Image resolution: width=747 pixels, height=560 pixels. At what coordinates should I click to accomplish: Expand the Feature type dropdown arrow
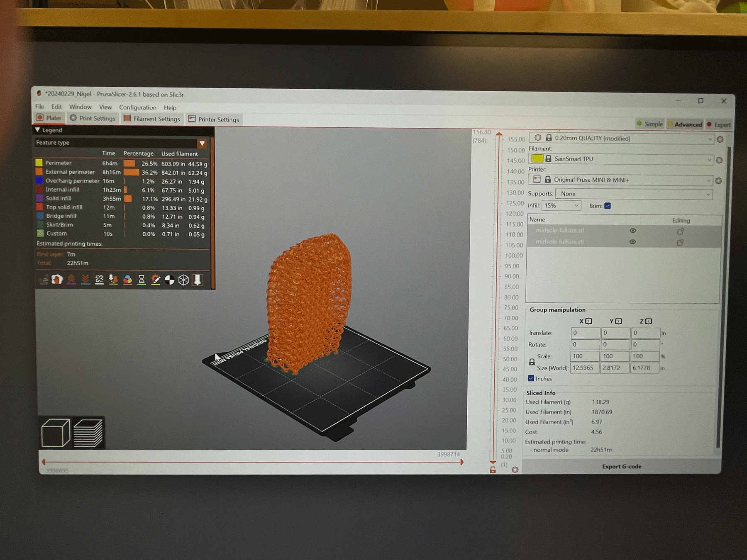coord(202,144)
